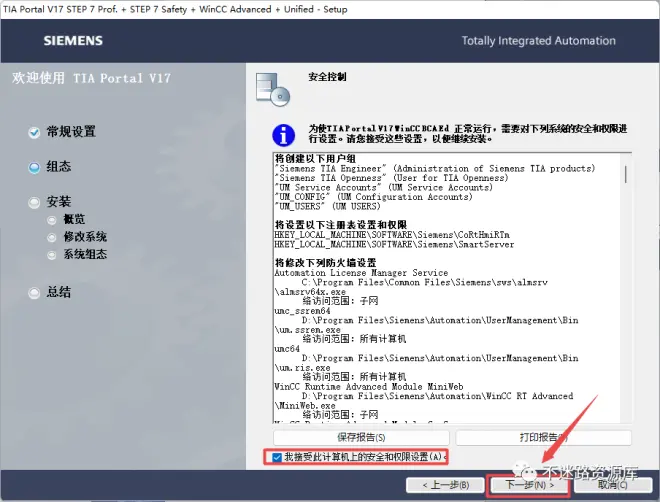Click the 将创建以下用户组 section header

tap(315, 159)
